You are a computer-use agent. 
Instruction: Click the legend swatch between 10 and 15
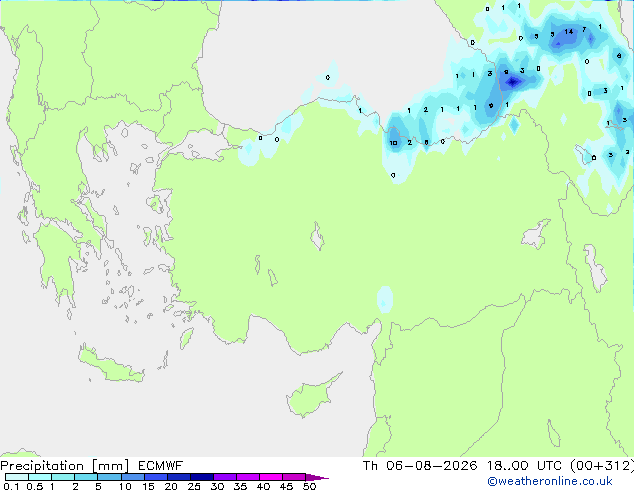[132, 477]
